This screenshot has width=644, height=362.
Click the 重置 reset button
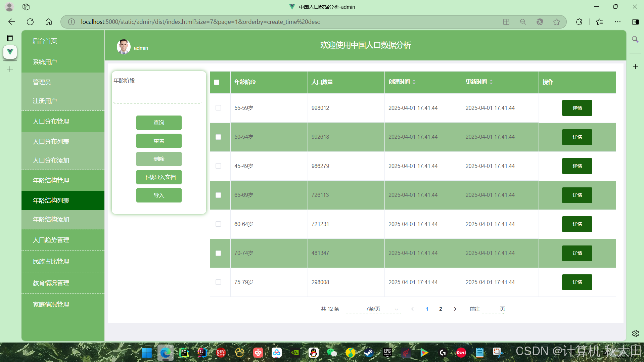tap(159, 141)
